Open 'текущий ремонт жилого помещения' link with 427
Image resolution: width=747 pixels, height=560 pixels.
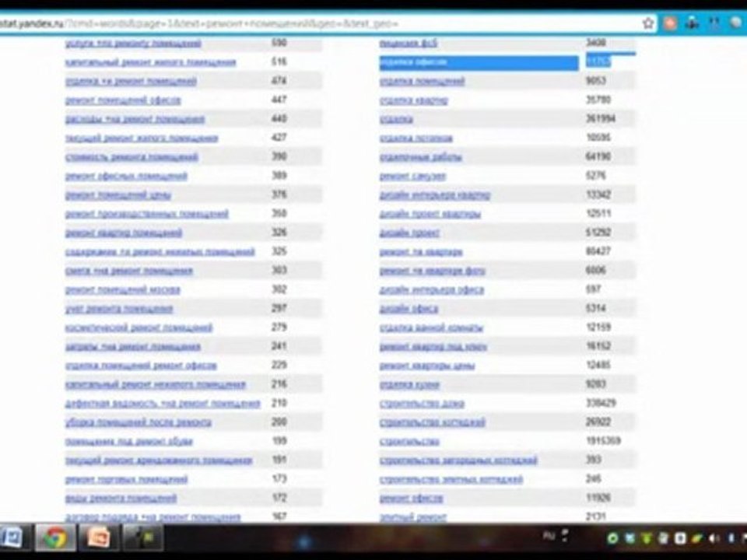(142, 138)
